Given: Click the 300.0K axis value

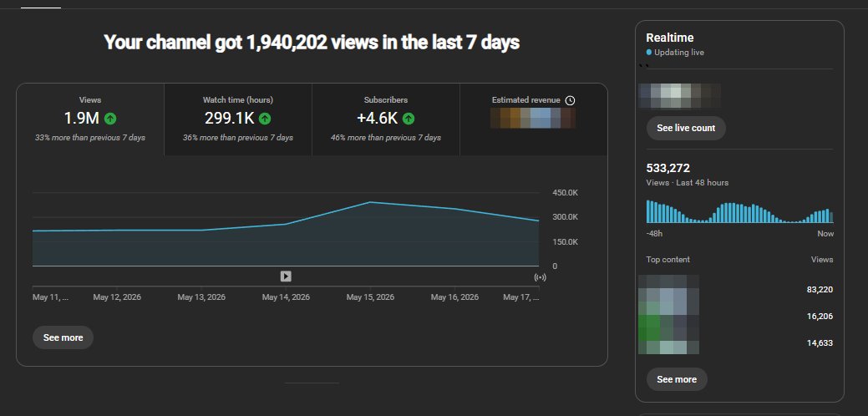Looking at the screenshot, I should coord(566,217).
